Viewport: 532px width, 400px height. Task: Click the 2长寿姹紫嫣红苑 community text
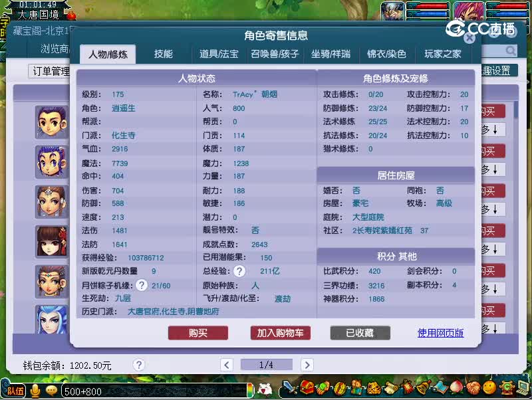point(382,231)
